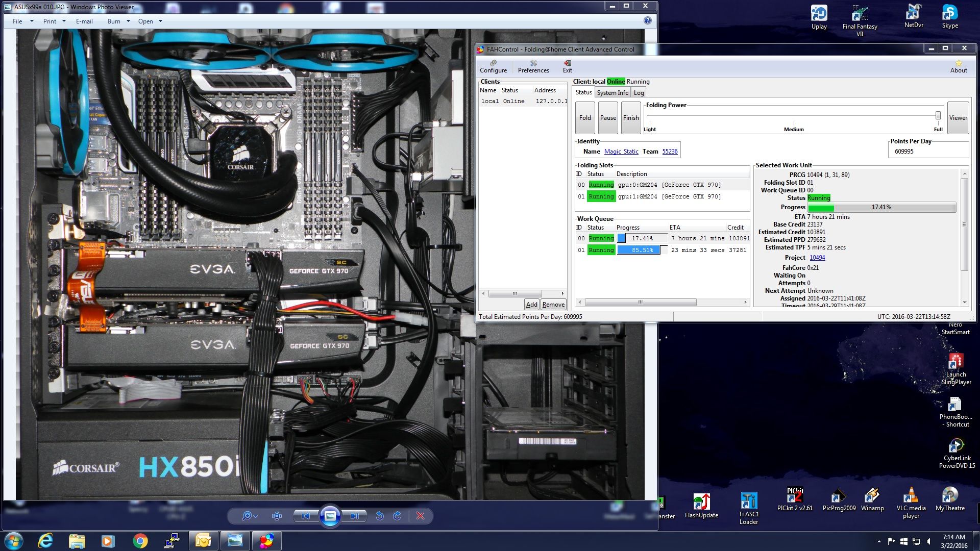This screenshot has height=551, width=980.
Task: Select folding slot 01 GeForce GTX 970
Action: point(663,196)
